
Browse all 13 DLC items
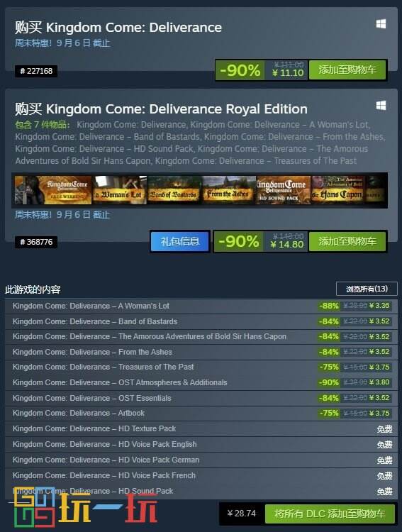(x=367, y=289)
